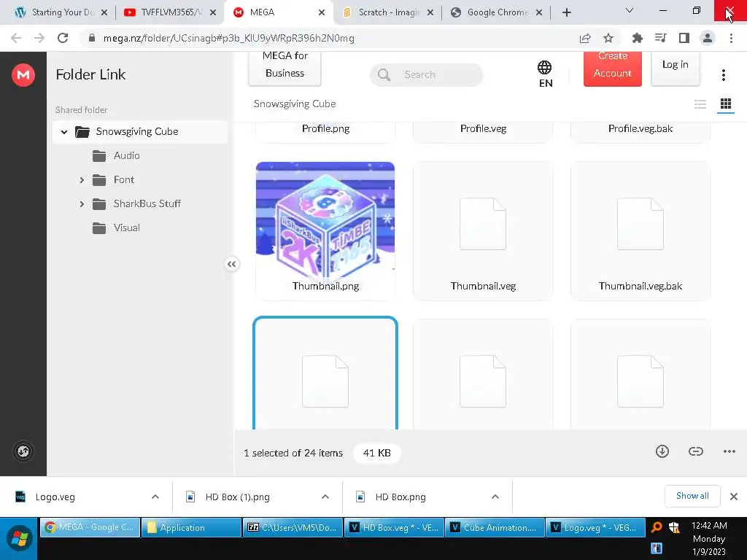
Task: Open Logo.veg download options arrow
Action: 155,497
